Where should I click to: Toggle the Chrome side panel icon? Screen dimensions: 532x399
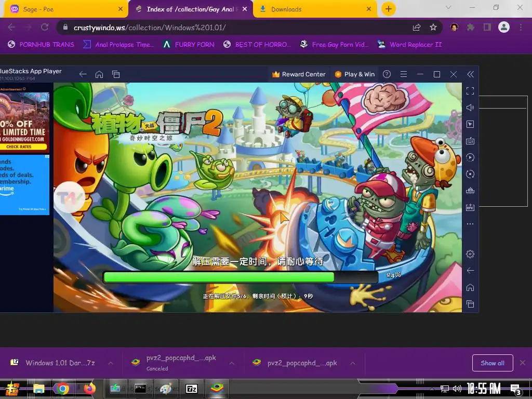pos(487,28)
